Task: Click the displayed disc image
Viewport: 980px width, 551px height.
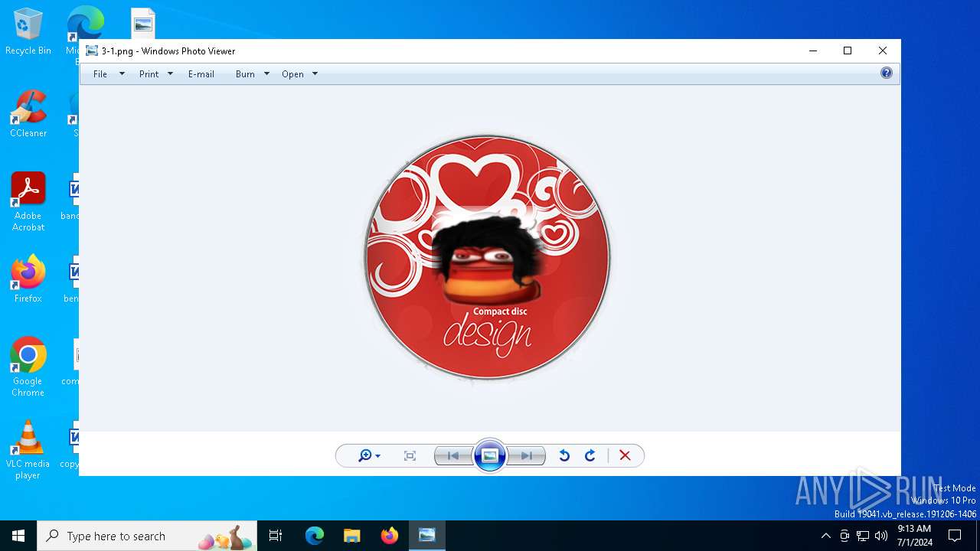Action: pos(488,258)
